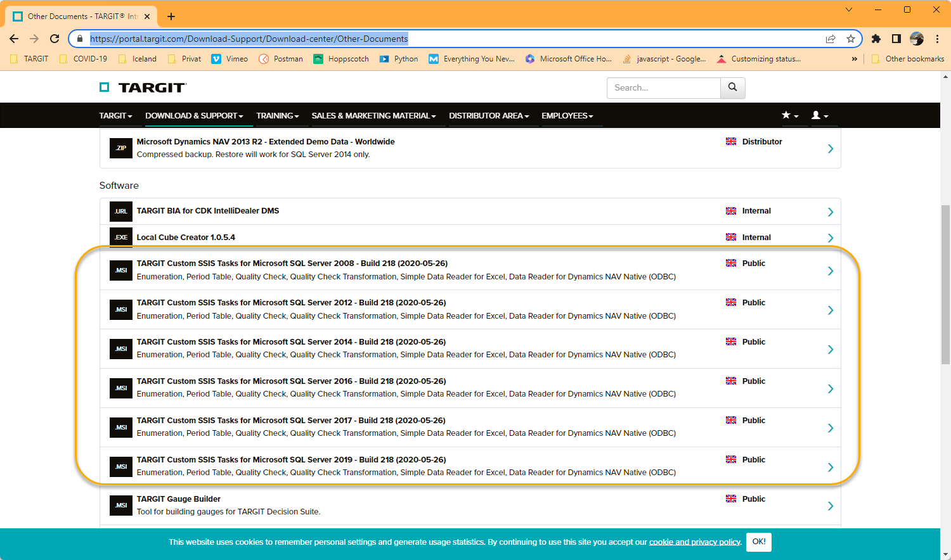Screen dimensions: 951x560
Task: Reload the page with refresh icon
Action: coord(55,39)
